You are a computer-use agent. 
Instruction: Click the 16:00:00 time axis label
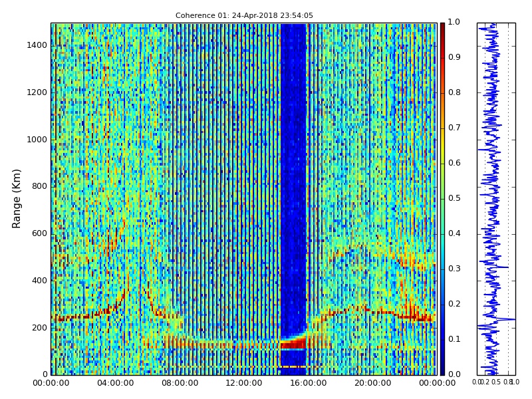pyautogui.click(x=309, y=383)
